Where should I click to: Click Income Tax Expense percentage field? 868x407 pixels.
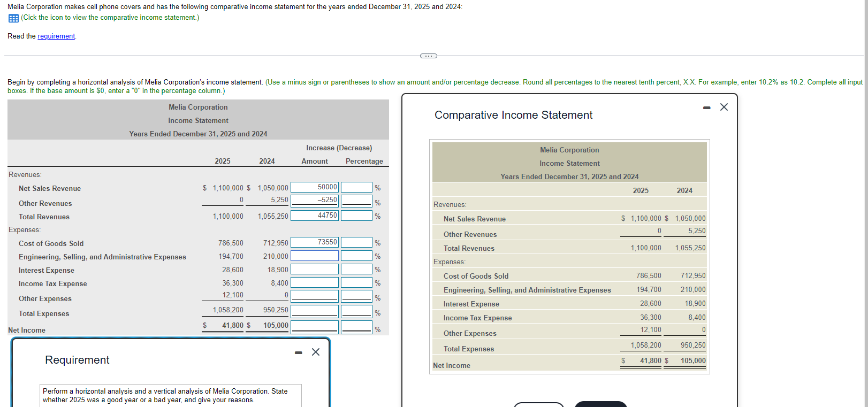[x=356, y=282]
